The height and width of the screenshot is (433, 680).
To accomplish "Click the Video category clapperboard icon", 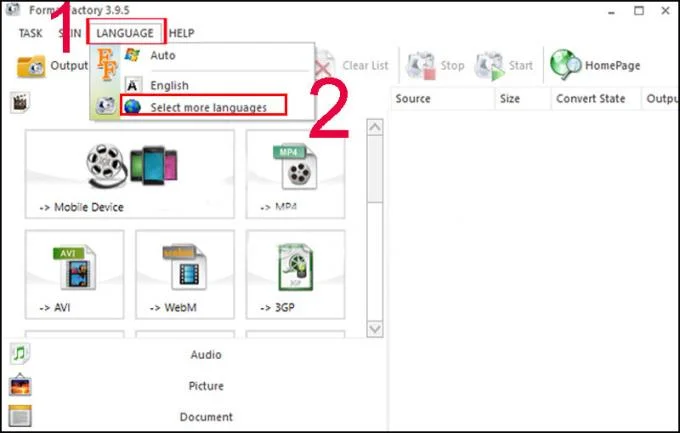I will click(20, 102).
